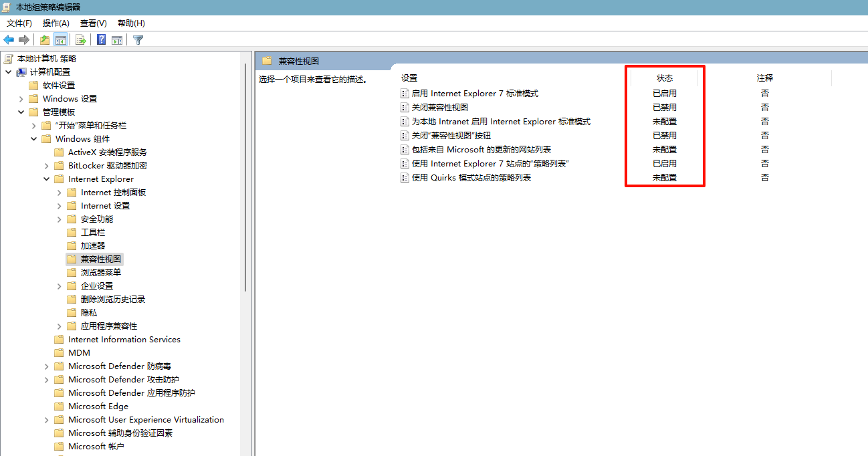Collapse the 计算机配置 node
This screenshot has width=868, height=456.
[8, 72]
